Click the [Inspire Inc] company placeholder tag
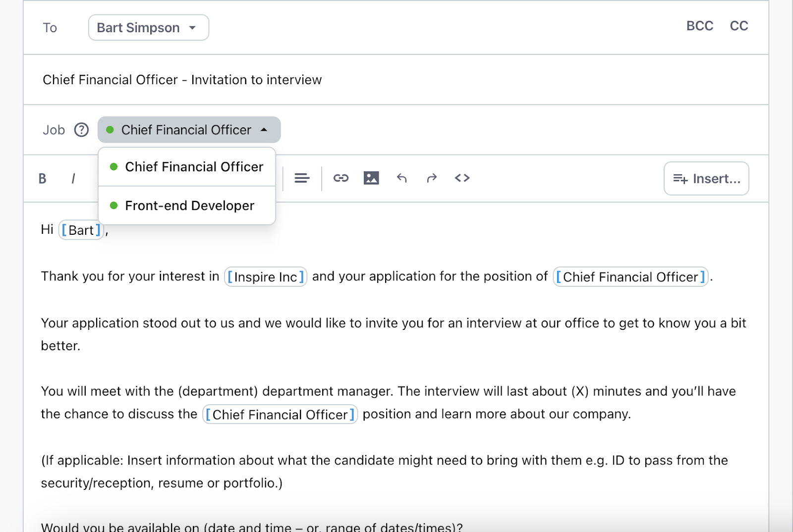Image resolution: width=793 pixels, height=532 pixels. 266,277
